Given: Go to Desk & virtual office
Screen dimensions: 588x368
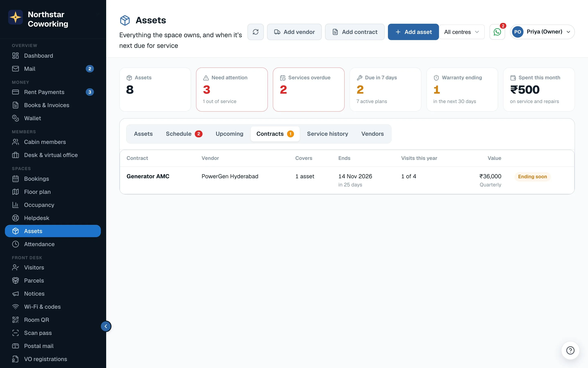Looking at the screenshot, I should tap(53, 155).
